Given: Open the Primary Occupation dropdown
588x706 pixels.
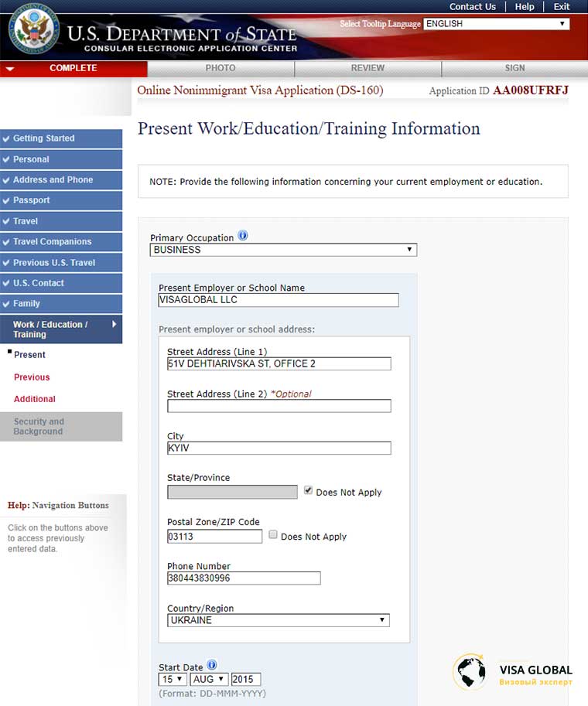Looking at the screenshot, I should tap(283, 250).
